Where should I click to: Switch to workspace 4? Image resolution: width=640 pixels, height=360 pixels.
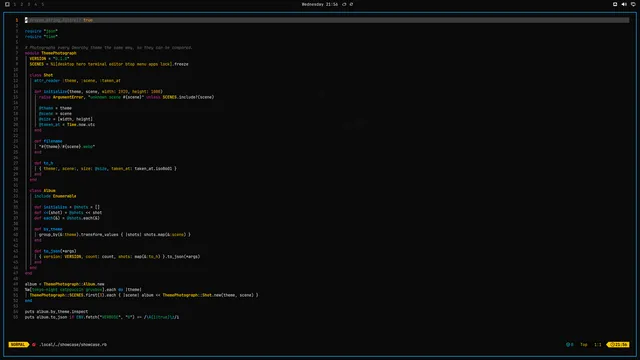(x=36, y=4)
